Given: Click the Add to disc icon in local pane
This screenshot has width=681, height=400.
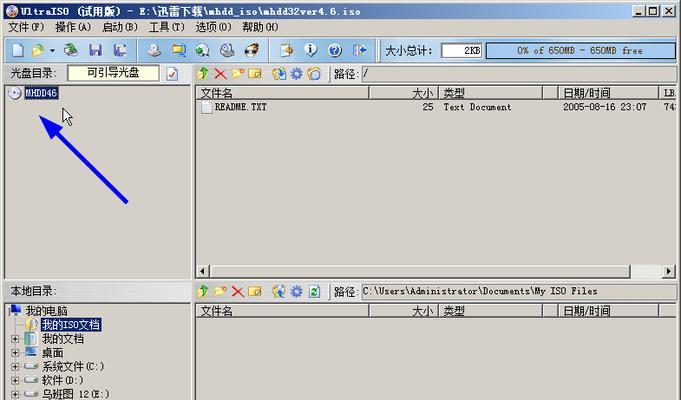Looking at the screenshot, I should pos(279,291).
